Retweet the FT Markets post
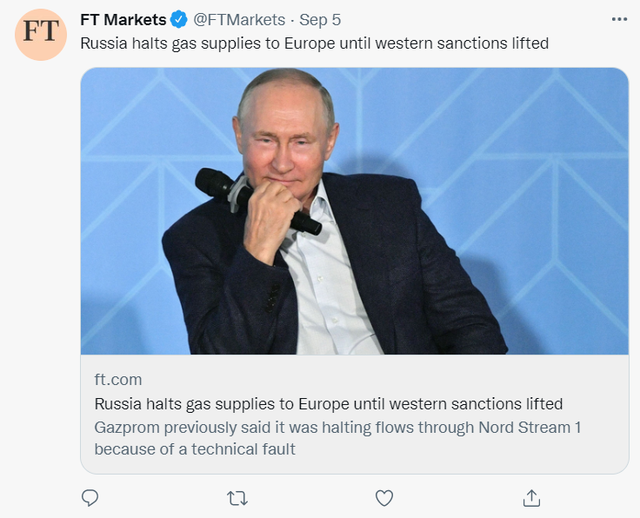The width and height of the screenshot is (640, 518). 237,497
